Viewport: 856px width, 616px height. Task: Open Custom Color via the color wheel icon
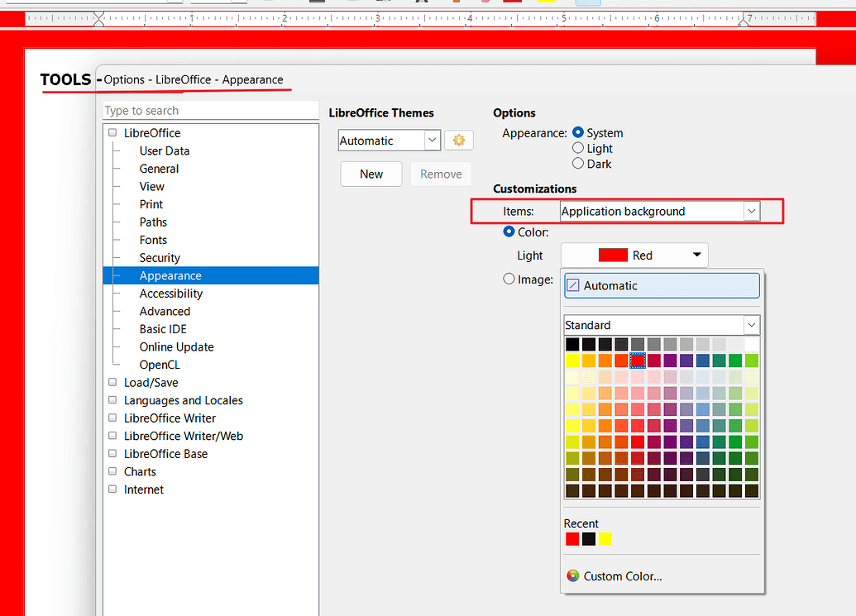[x=572, y=576]
